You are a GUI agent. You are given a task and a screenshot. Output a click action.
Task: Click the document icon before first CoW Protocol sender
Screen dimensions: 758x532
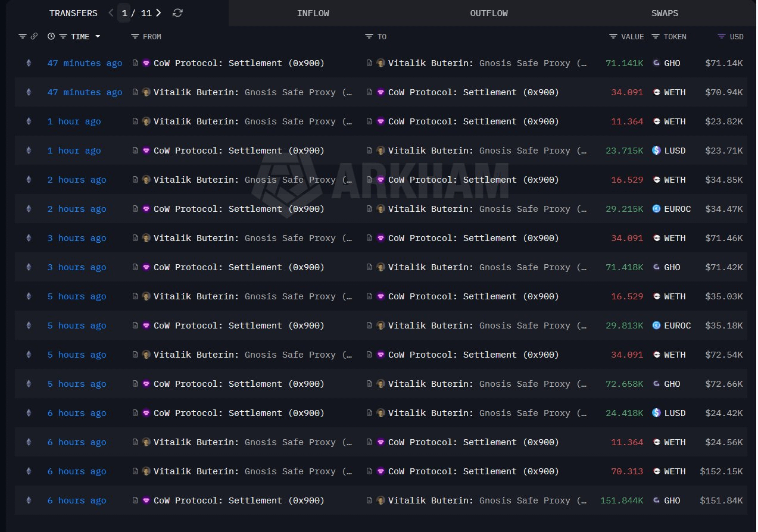[136, 63]
